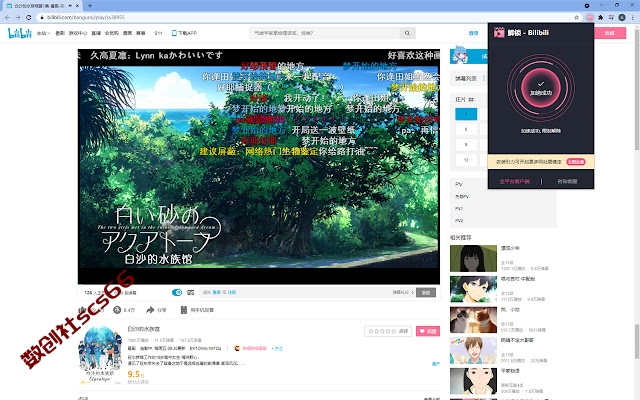Click the share arrow icon
The width and height of the screenshot is (640, 400).
[150, 310]
